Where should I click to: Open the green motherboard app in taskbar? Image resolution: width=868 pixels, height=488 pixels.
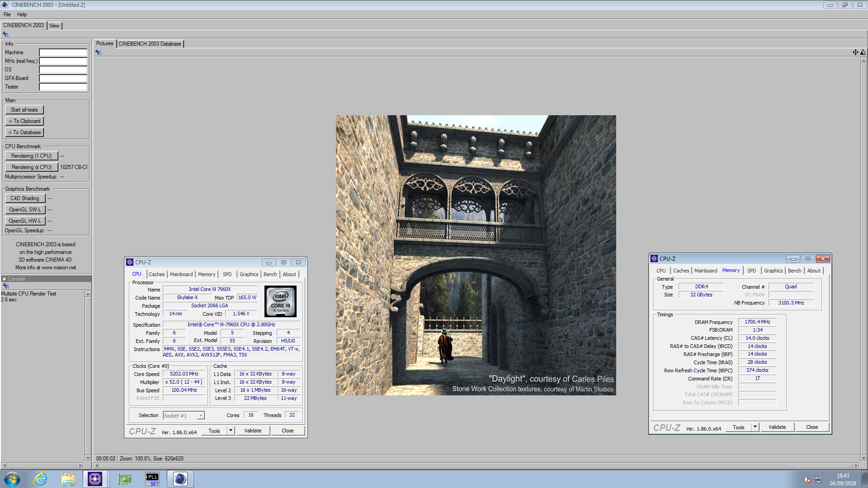(x=124, y=479)
